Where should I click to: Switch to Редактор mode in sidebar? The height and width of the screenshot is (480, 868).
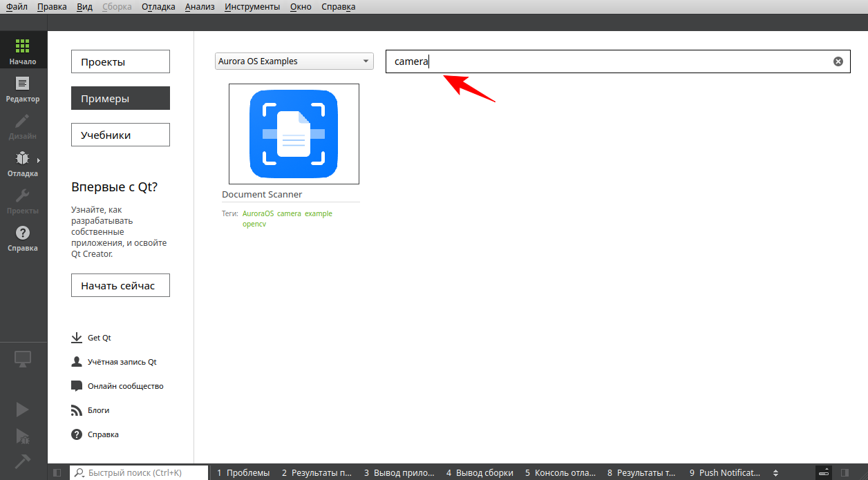[x=23, y=89]
